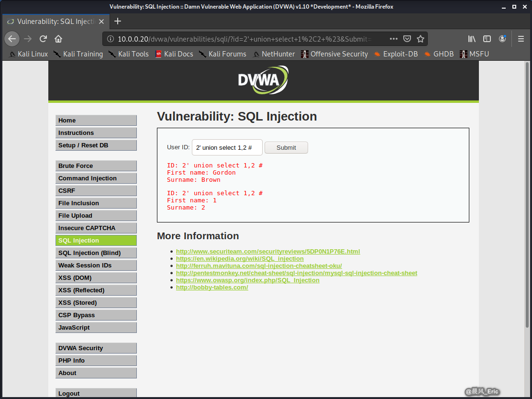This screenshot has height=399, width=532.
Task: Open the About page
Action: click(x=96, y=373)
